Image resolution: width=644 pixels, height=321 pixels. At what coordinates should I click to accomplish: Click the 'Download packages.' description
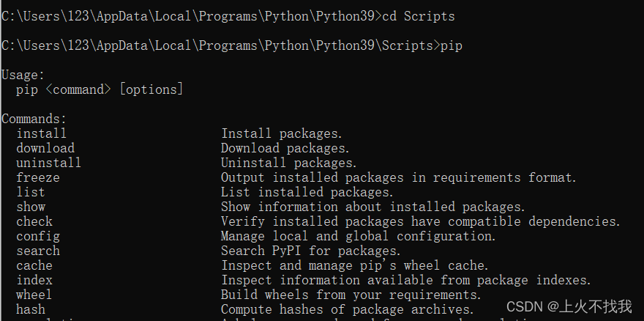(285, 148)
